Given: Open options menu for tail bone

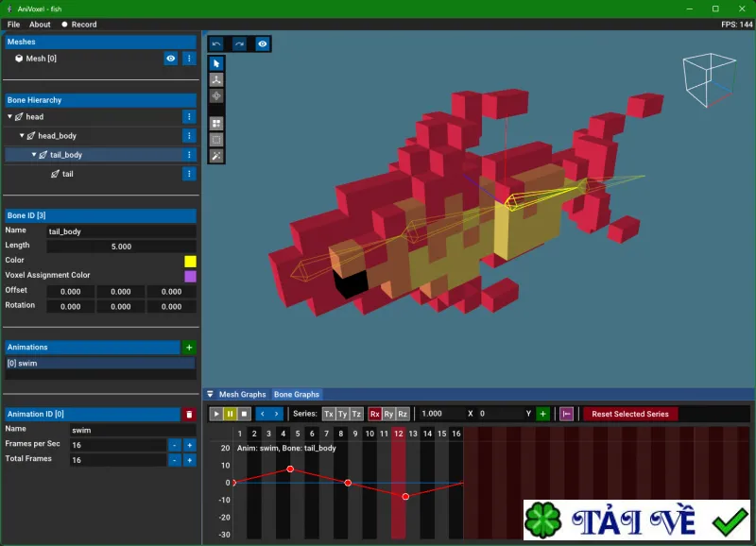Looking at the screenshot, I should (189, 174).
